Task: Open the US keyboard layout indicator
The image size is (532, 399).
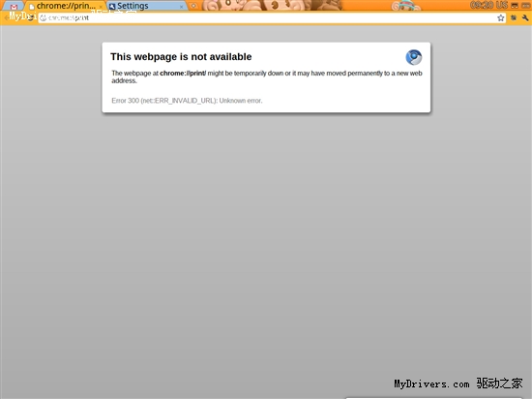Action: point(502,5)
